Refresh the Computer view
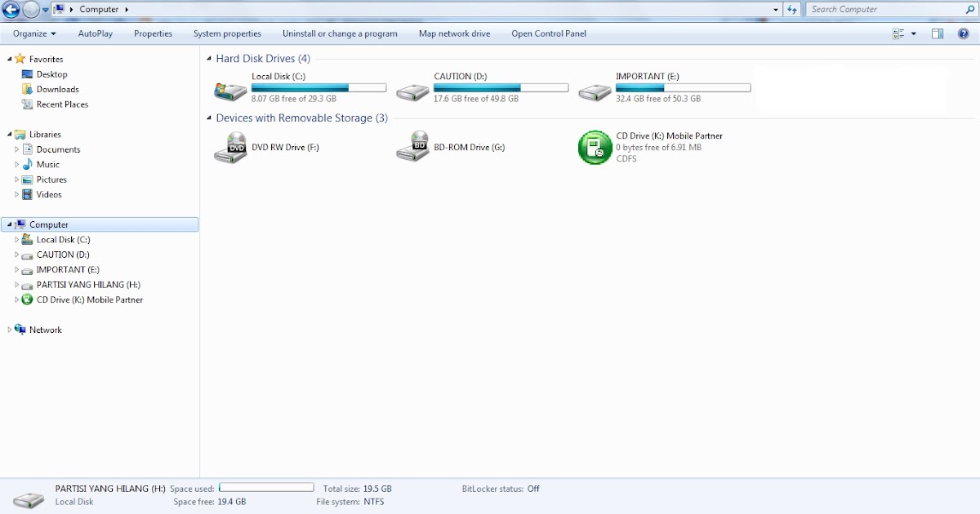The width and height of the screenshot is (980, 514). (791, 10)
